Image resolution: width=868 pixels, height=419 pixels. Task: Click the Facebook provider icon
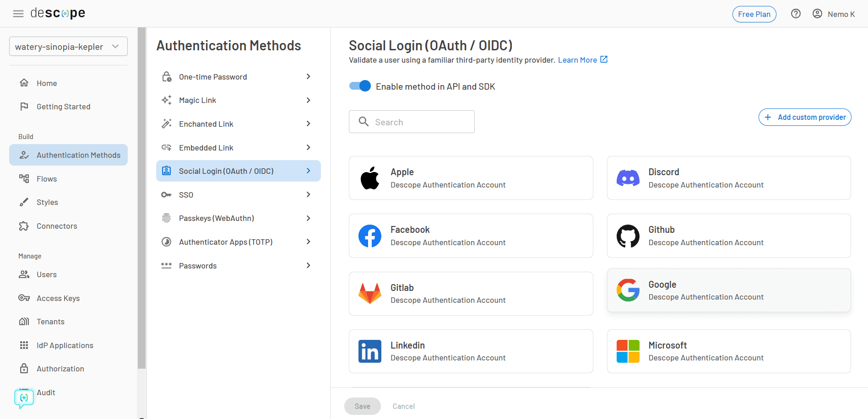click(x=370, y=236)
